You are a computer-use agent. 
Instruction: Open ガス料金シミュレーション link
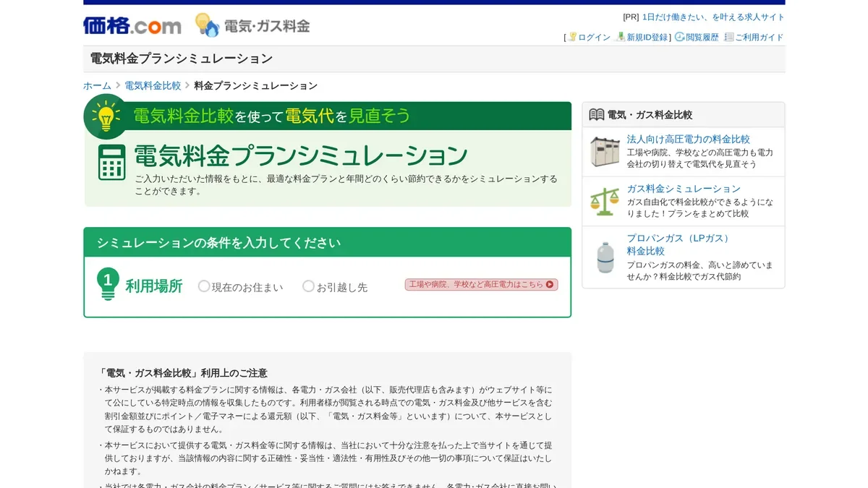(x=684, y=189)
